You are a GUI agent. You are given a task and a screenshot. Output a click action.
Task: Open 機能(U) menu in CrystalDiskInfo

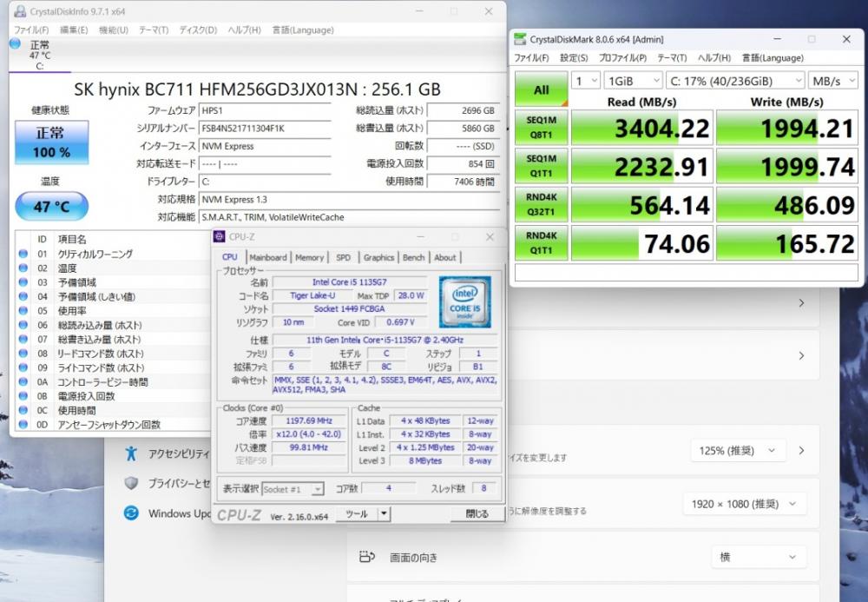[114, 30]
